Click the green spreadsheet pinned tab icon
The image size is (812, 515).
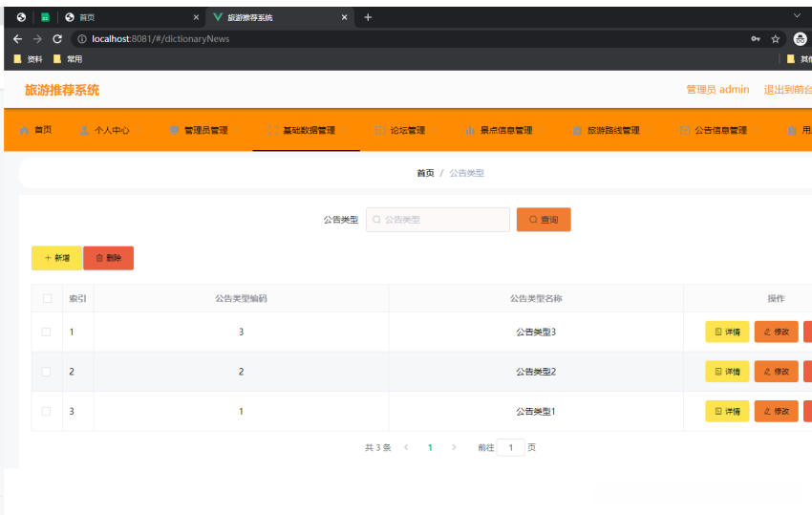click(45, 17)
